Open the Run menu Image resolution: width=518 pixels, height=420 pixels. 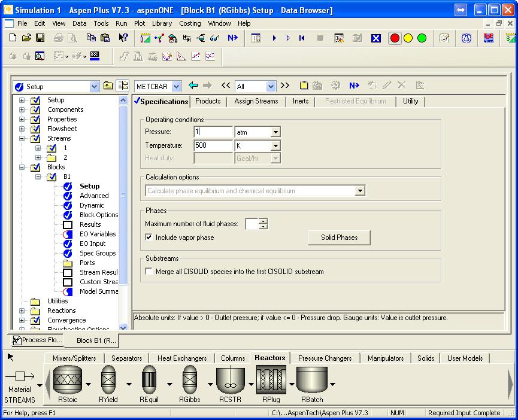[x=121, y=23]
